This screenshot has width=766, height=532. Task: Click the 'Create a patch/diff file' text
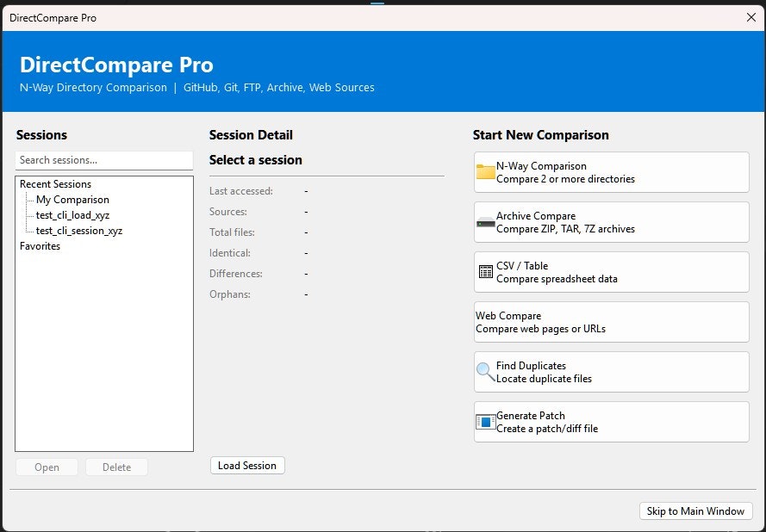pos(546,429)
